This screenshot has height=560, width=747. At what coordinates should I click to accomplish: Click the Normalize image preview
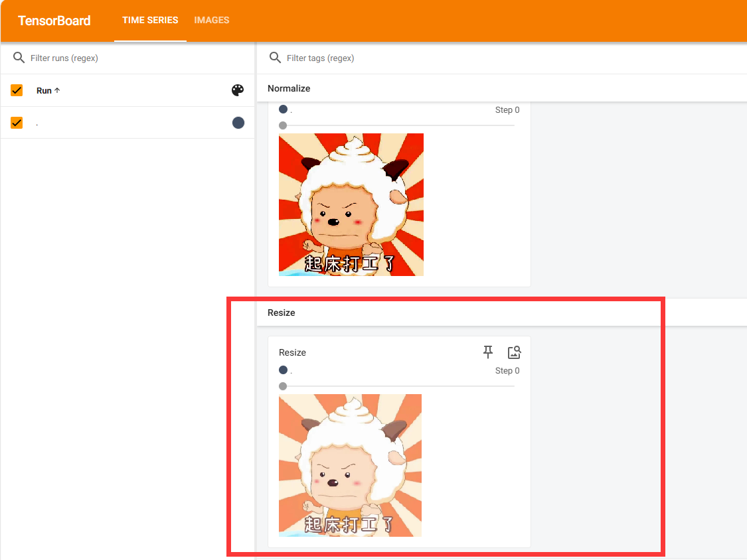(x=351, y=205)
